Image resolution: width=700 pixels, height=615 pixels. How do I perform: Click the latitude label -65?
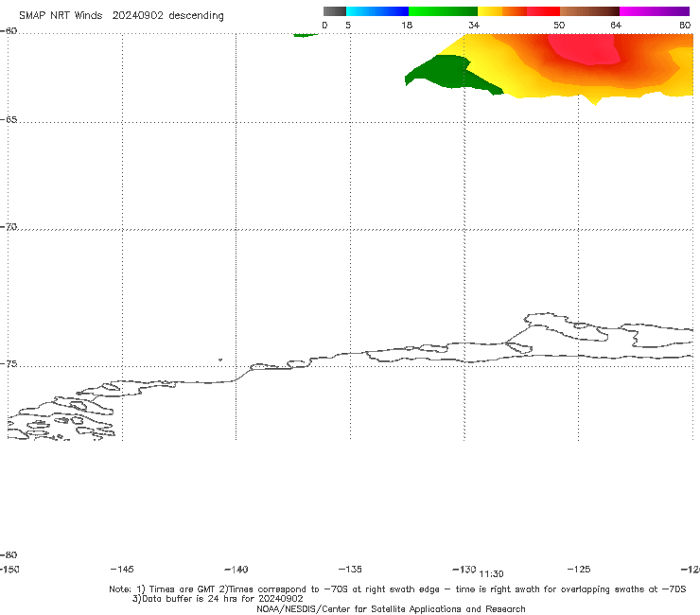click(9, 120)
